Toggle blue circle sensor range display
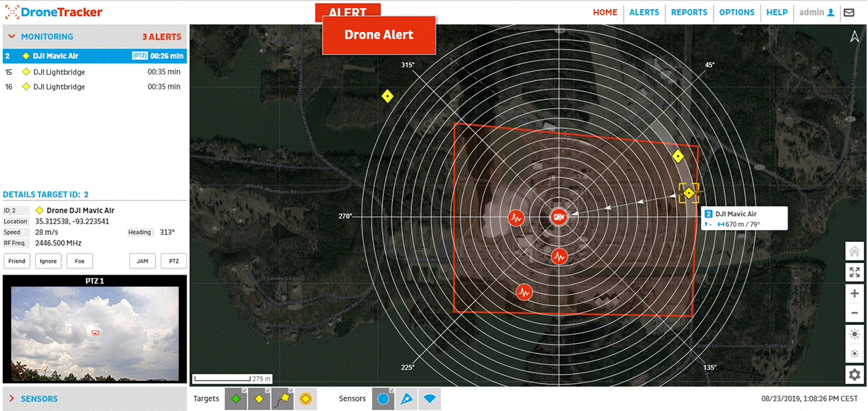This screenshot has height=411, width=868. [x=383, y=398]
